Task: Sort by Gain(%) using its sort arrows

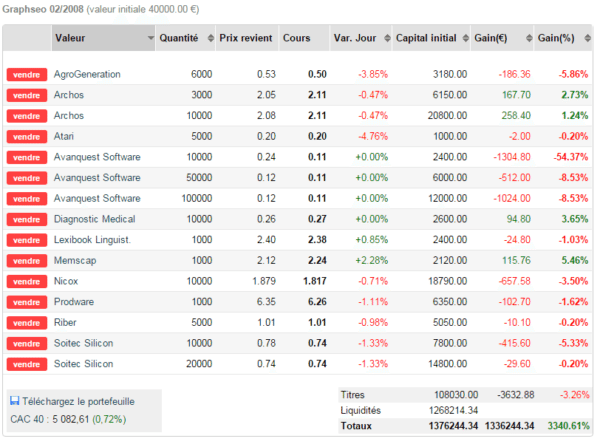Action: click(x=587, y=38)
